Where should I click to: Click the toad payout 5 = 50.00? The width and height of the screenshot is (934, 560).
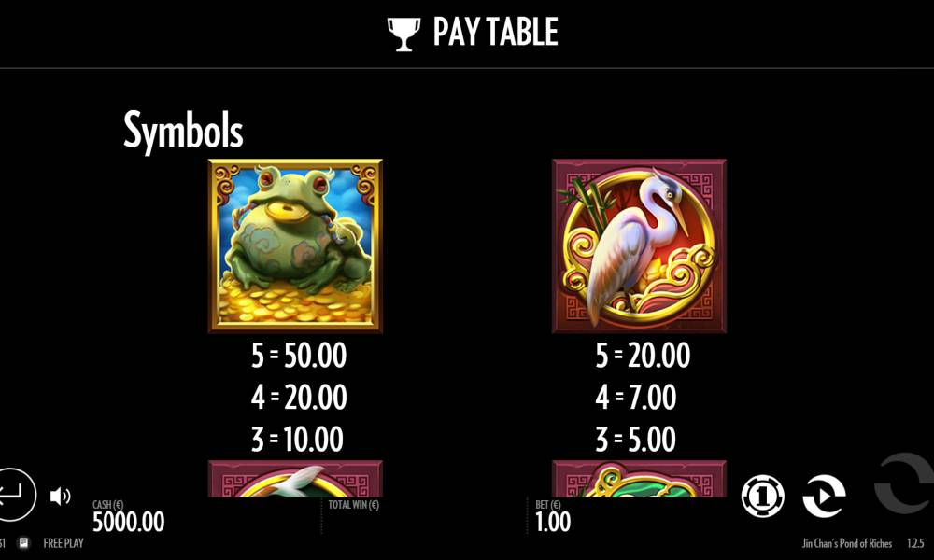299,356
